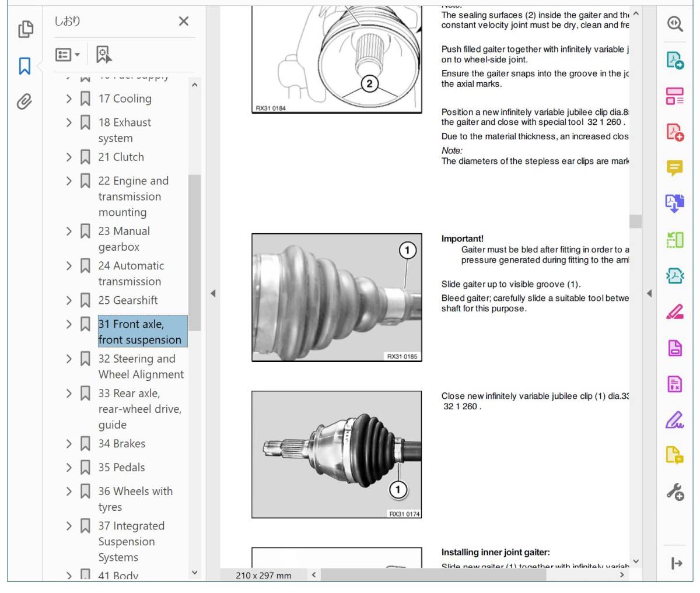Expand the 18 Exhaust system bookmark
700x593 pixels.
pyautogui.click(x=69, y=122)
